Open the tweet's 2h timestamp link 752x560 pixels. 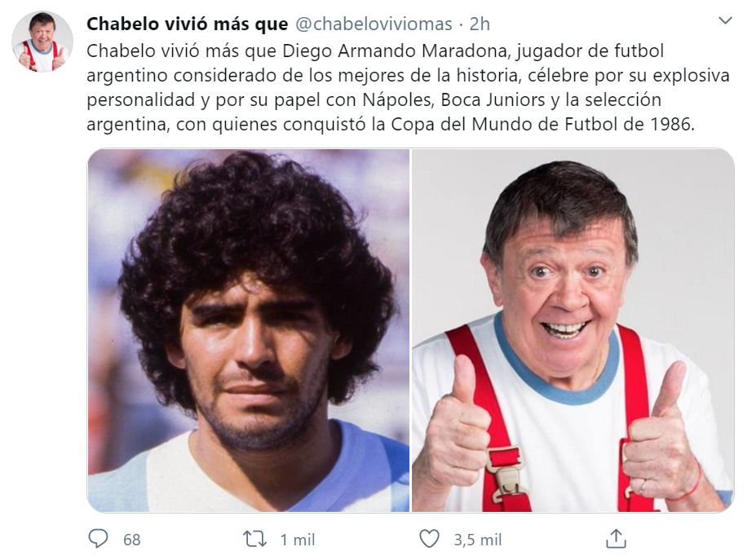click(480, 24)
